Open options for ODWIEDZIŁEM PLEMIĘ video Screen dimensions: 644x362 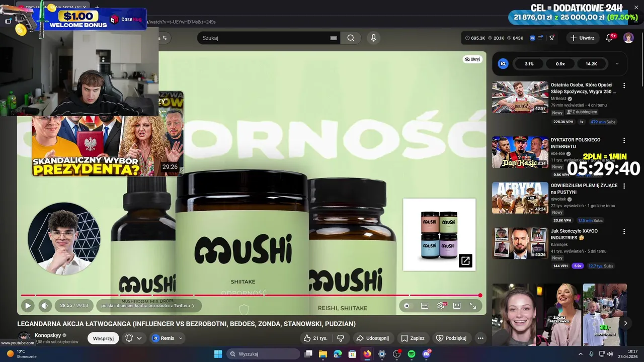(624, 186)
